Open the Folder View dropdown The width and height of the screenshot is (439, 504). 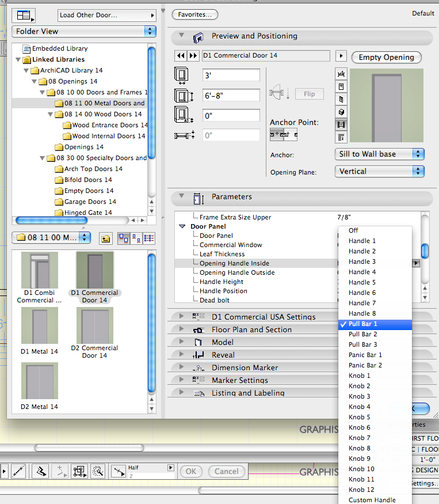(x=84, y=31)
